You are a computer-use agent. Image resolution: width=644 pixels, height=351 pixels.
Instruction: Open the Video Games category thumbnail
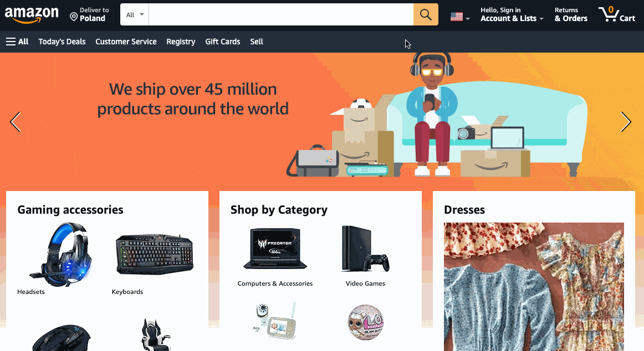365,249
